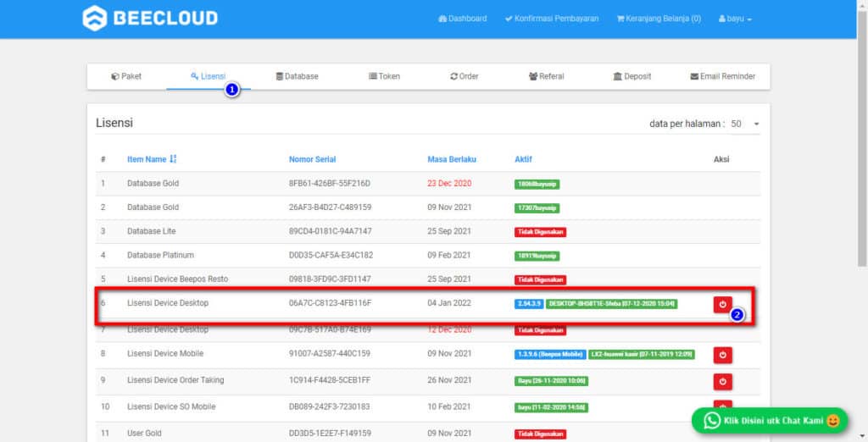Click power button for Lisensi Device Desktop 06A7C

722,304
